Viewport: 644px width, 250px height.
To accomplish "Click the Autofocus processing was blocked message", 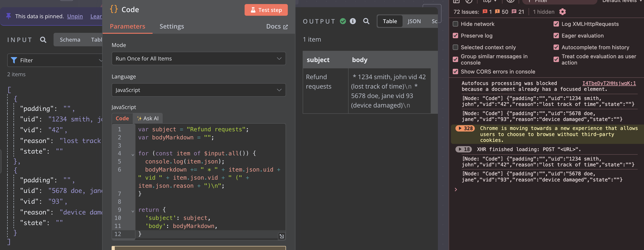I will [534, 86].
